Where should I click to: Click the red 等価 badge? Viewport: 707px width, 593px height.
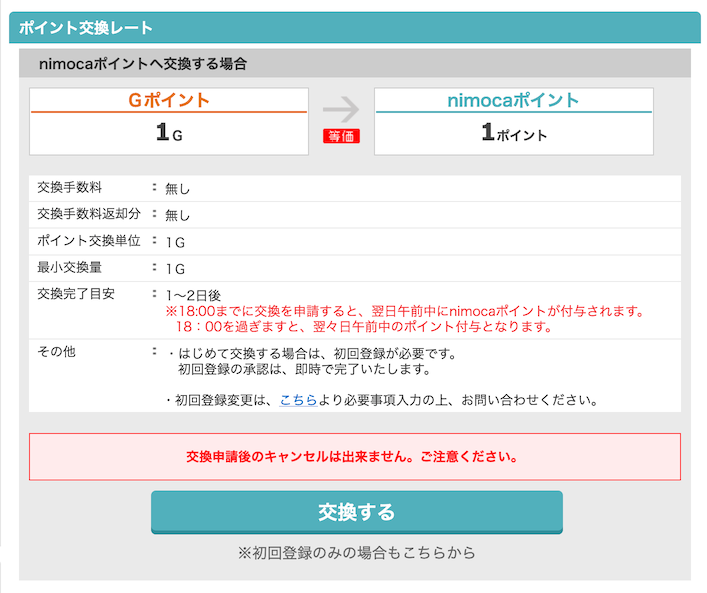[x=341, y=136]
